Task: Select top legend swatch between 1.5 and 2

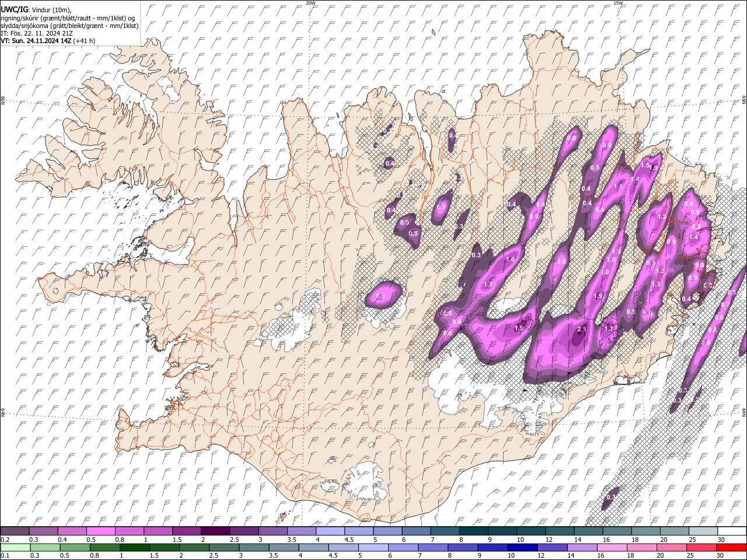Action: (x=186, y=531)
